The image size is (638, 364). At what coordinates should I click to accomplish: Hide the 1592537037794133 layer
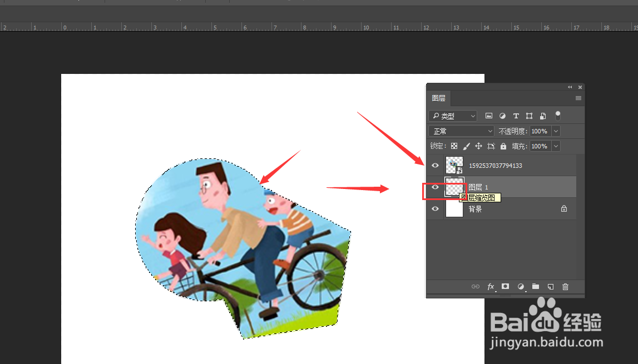coord(435,166)
